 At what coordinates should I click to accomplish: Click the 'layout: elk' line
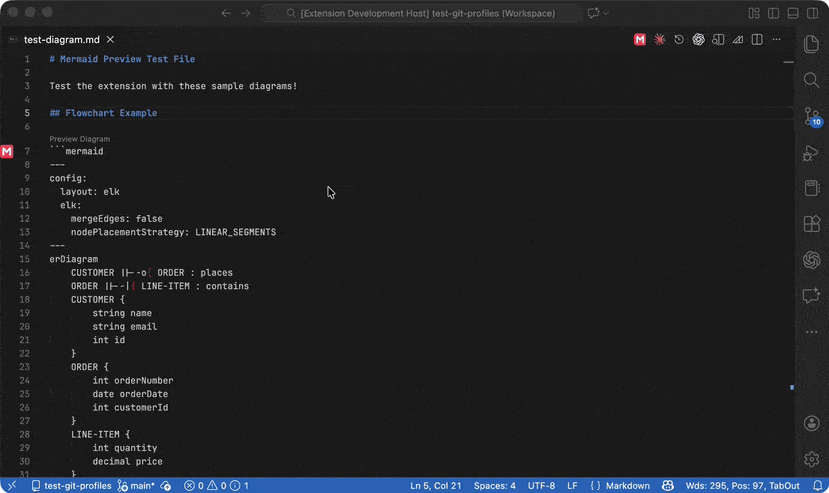[x=89, y=192]
